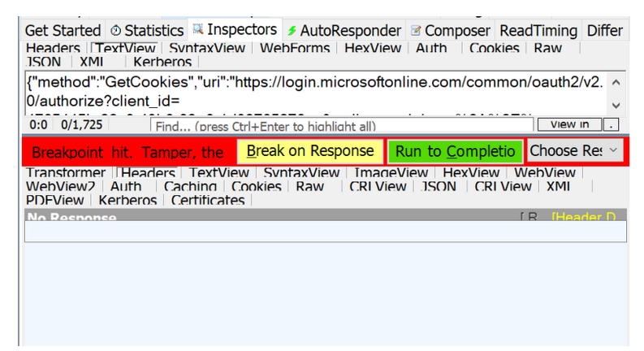The width and height of the screenshot is (644, 351).
Task: Open the request XML tab
Action: tap(91, 62)
